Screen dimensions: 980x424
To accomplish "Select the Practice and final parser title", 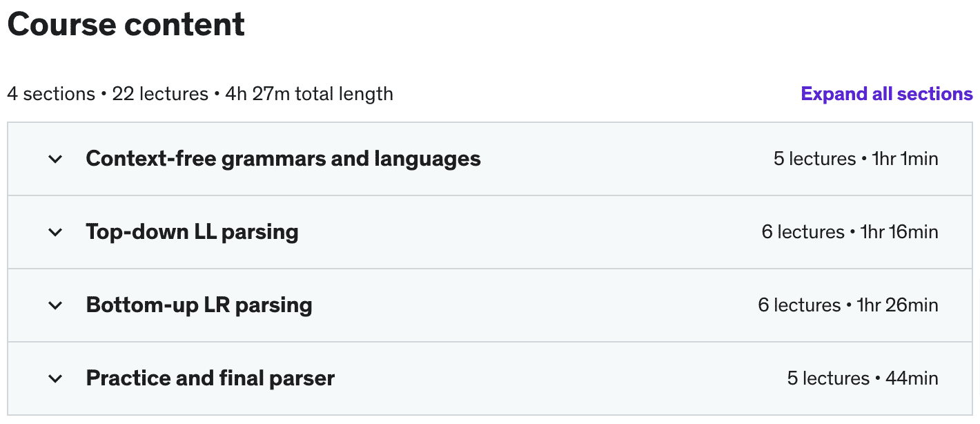I will (x=210, y=378).
